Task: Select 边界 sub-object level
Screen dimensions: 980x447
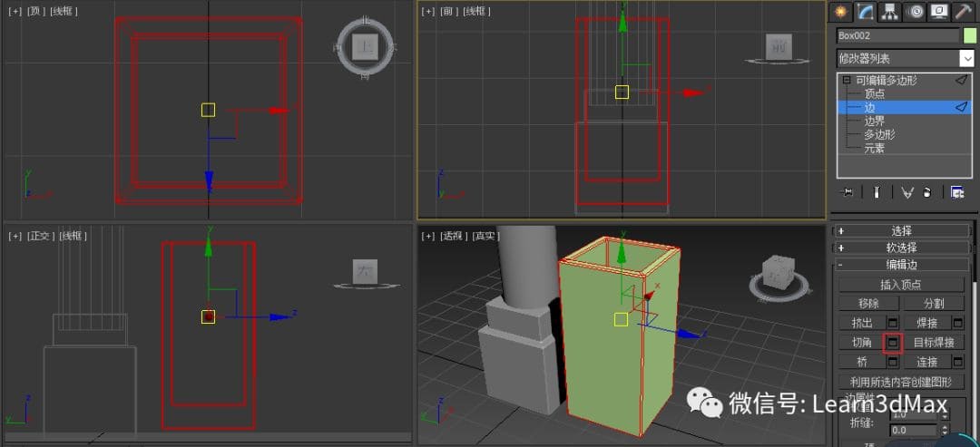Action: [x=875, y=121]
